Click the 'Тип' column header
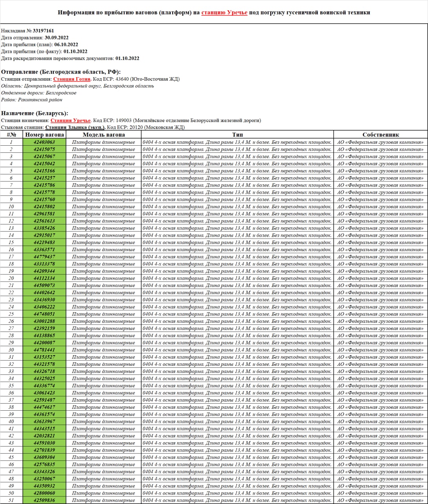428x504 pixels. 237,135
